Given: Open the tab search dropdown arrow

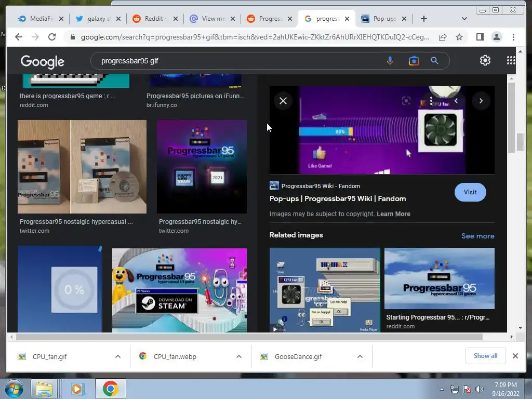Looking at the screenshot, I should coord(464,19).
